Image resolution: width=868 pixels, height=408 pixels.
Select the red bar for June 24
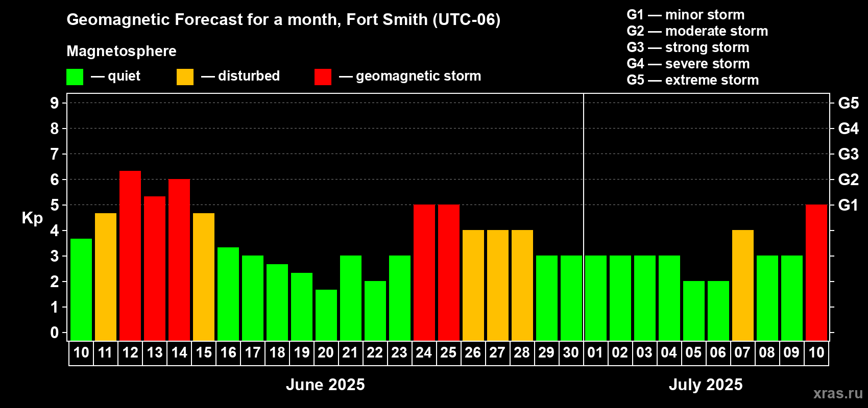pyautogui.click(x=424, y=272)
